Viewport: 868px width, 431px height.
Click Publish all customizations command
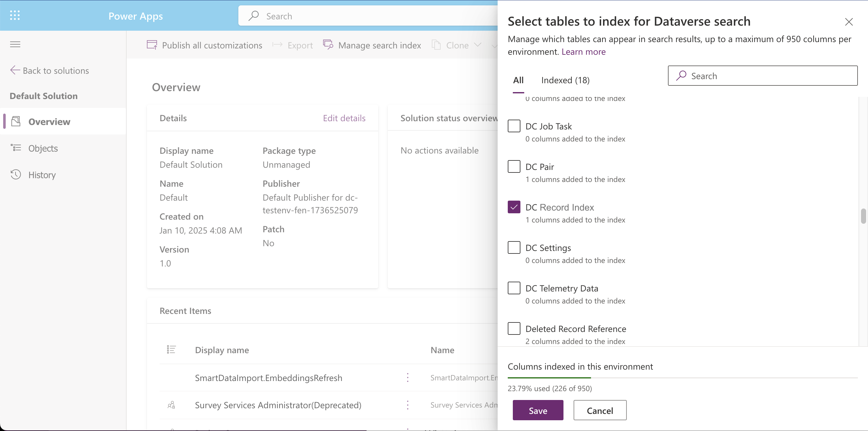[x=204, y=45]
